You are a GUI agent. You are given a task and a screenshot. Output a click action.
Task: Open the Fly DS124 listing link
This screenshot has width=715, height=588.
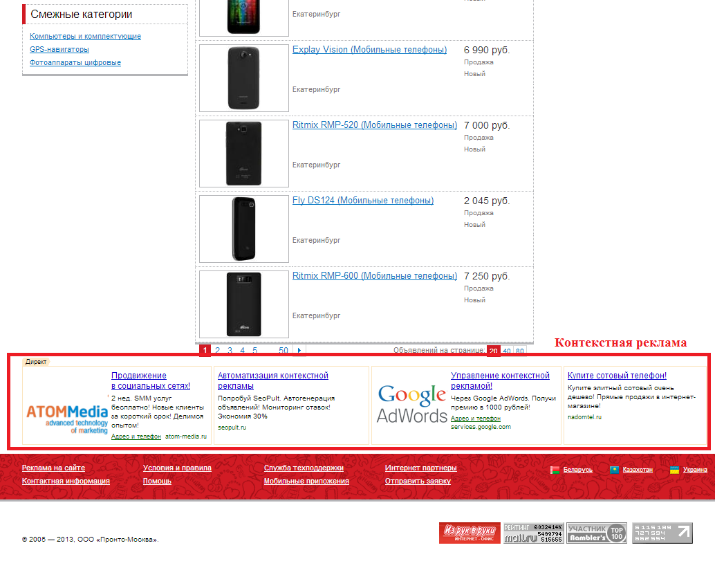click(363, 200)
